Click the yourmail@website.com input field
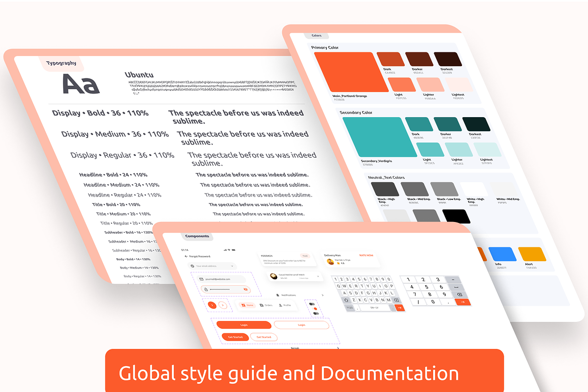 point(221,279)
